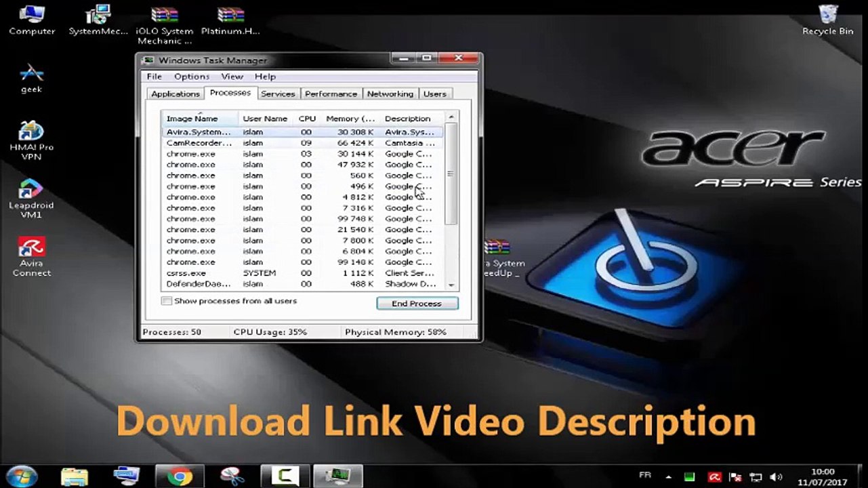Select the Processes tab
868x488 pixels.
(230, 93)
